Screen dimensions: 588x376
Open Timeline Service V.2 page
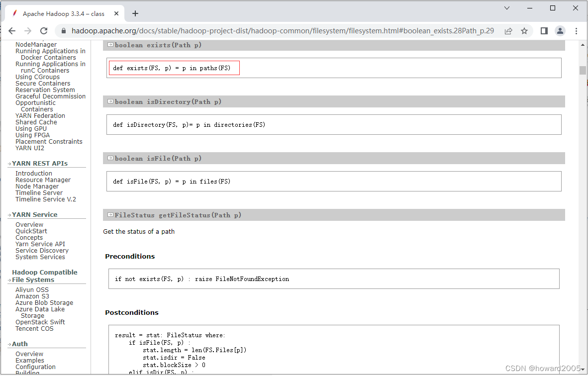(x=45, y=199)
